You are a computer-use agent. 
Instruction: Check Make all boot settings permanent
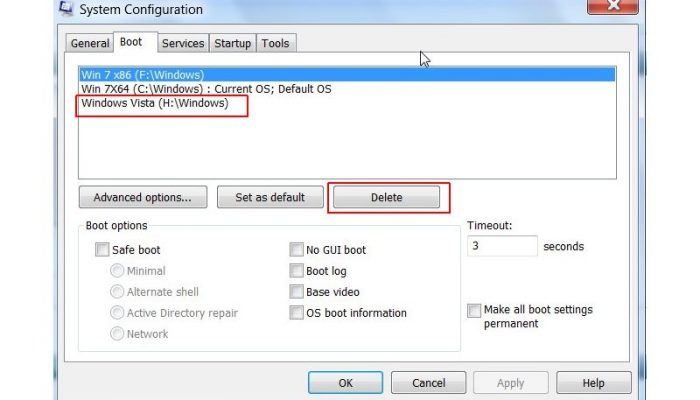(x=474, y=310)
